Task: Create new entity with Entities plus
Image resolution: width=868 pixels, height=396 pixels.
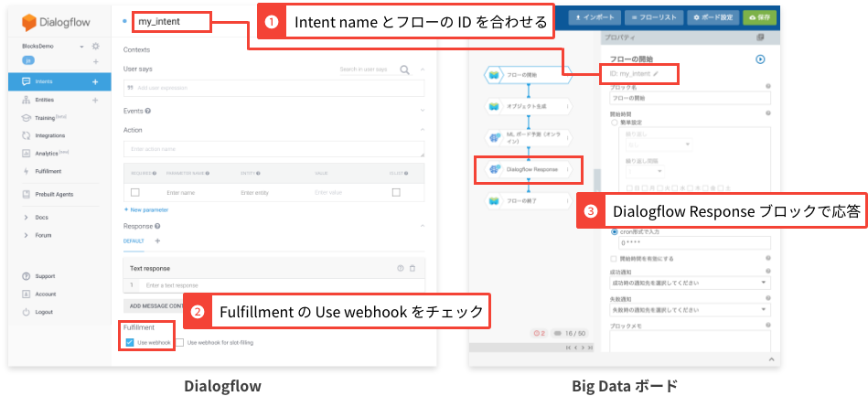Action: pos(95,101)
